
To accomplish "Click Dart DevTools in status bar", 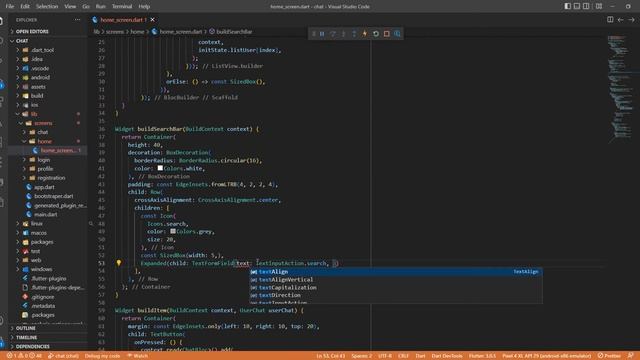I will [447, 356].
